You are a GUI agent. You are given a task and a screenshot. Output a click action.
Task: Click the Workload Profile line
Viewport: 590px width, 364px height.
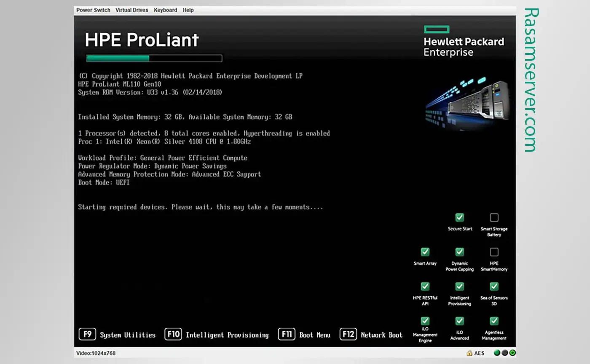coord(163,158)
